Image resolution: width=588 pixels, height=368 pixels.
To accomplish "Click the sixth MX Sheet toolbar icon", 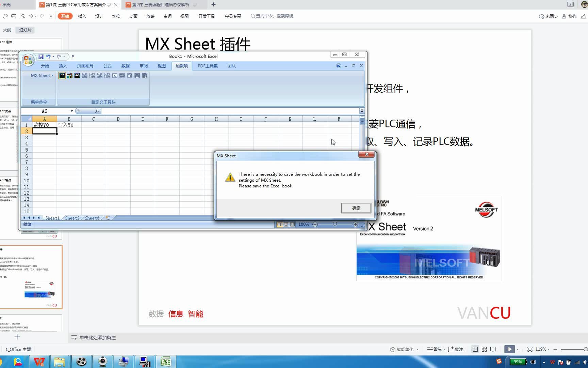I will [100, 76].
